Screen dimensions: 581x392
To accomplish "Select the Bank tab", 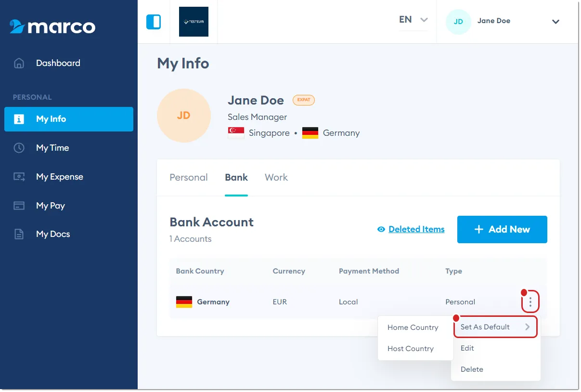I will (x=236, y=177).
